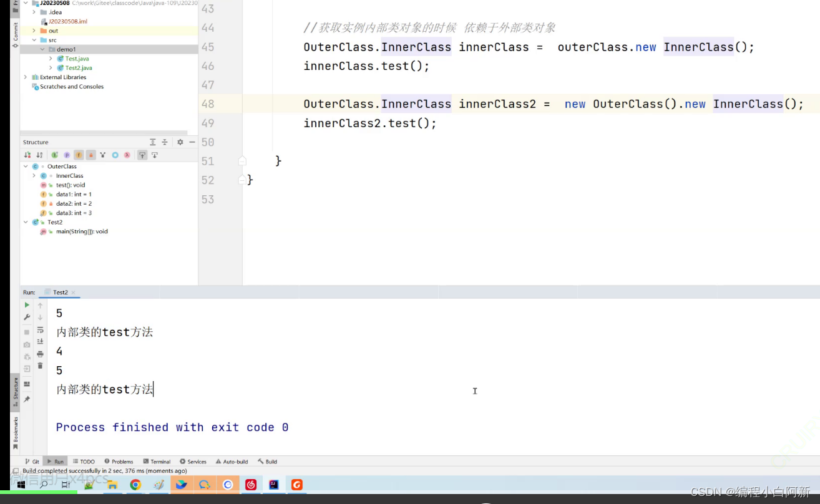Toggle show properties (P) in Structure
820x504 pixels.
tap(67, 155)
